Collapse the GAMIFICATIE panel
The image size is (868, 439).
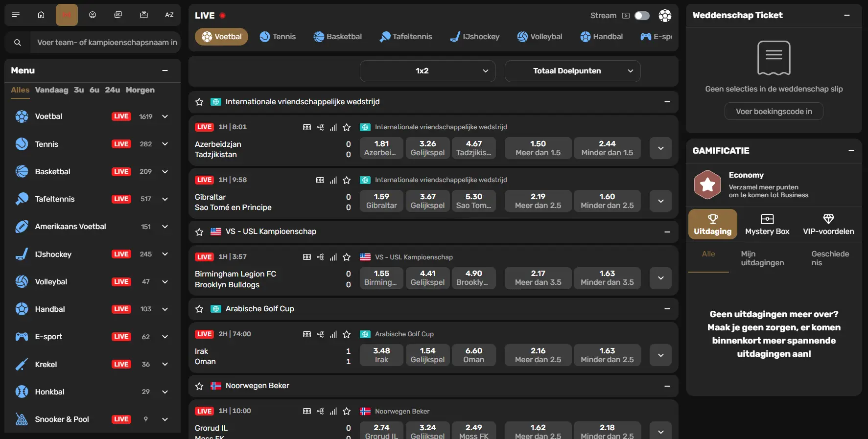(x=851, y=151)
